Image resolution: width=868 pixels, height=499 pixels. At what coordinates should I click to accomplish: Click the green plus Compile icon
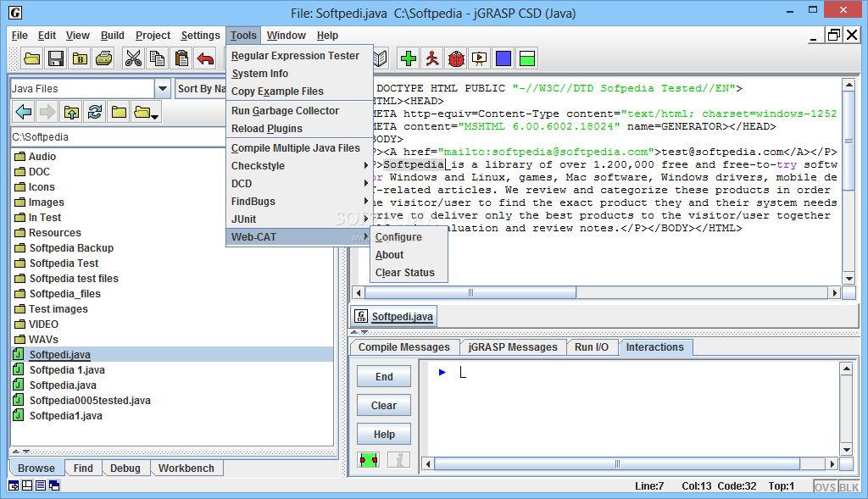click(x=409, y=58)
